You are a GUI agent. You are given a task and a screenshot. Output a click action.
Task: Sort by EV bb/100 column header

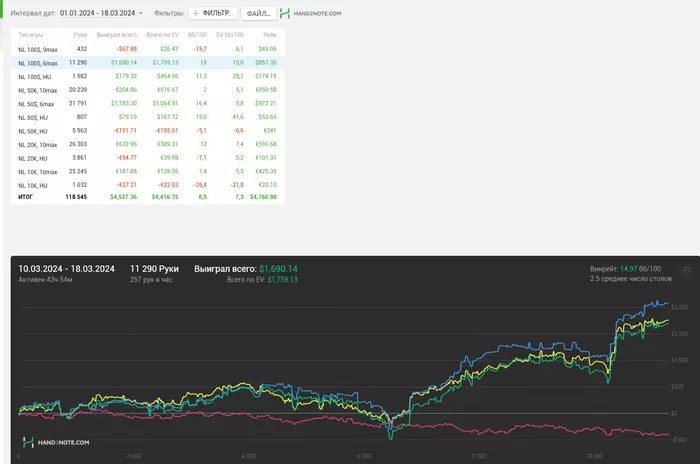(230, 35)
